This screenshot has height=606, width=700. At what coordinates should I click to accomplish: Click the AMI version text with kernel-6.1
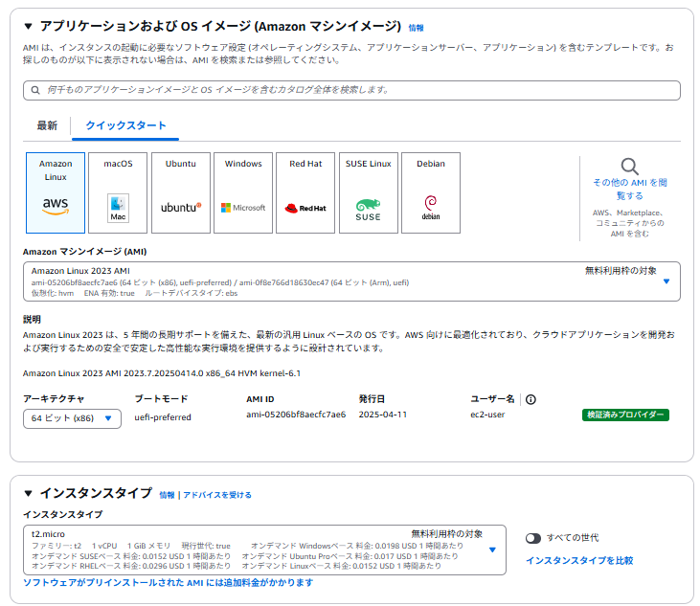(162, 373)
